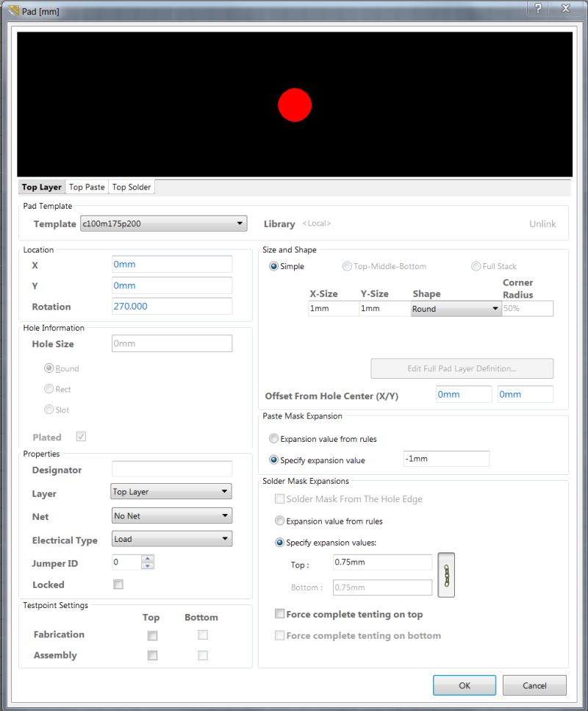Switch to the Top Solder tab
The width and height of the screenshot is (588, 711).
coord(132,187)
